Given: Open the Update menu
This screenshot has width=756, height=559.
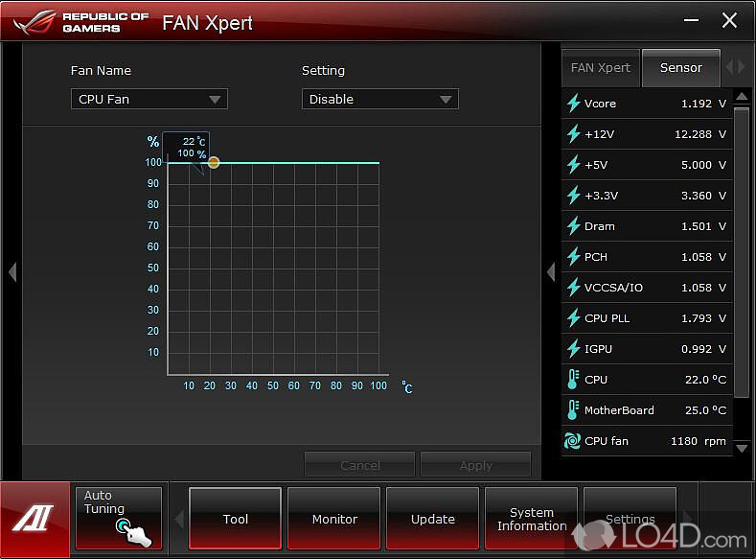Looking at the screenshot, I should click(432, 519).
